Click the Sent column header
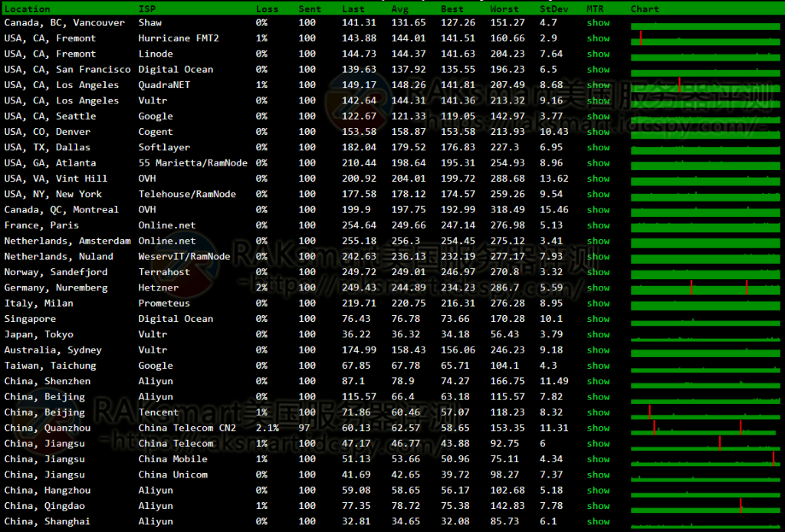The image size is (785, 532). 310,9
